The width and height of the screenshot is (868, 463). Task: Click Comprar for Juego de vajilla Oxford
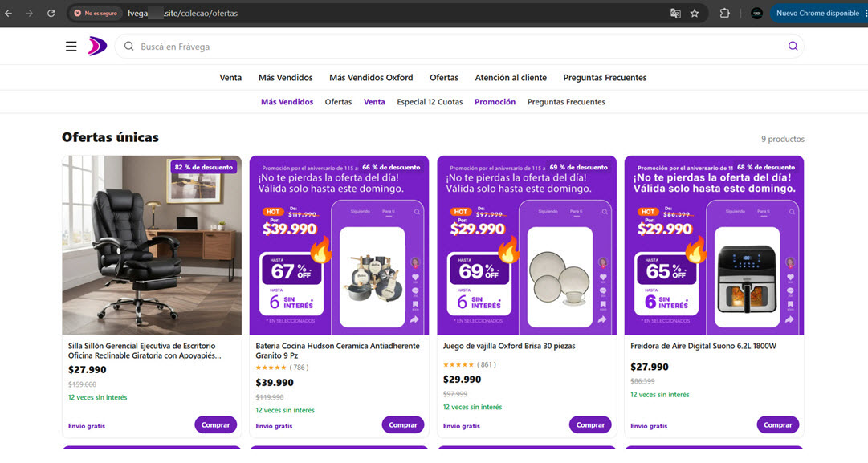click(x=590, y=424)
